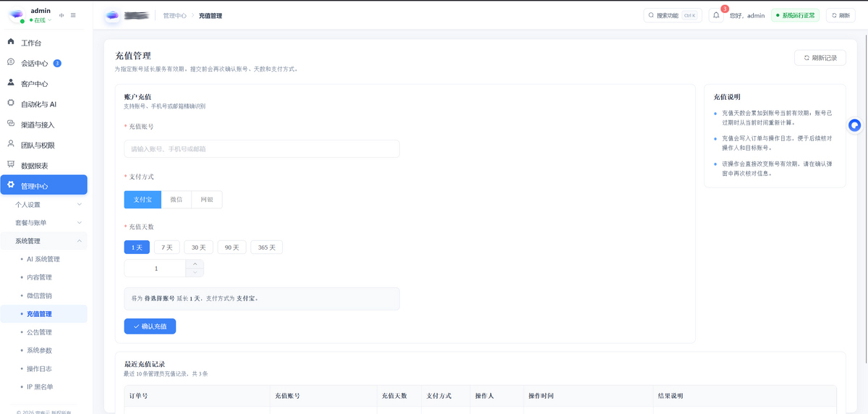
Task: Click the 会话中心 chat icon
Action: 11,62
